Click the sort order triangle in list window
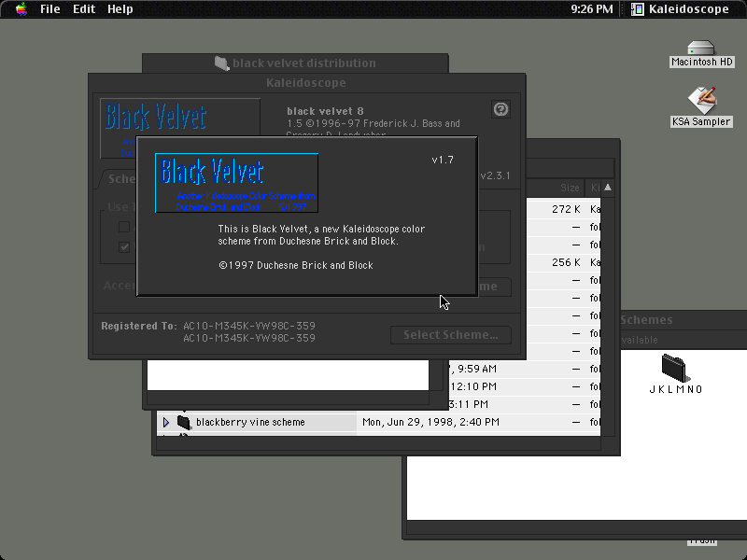This screenshot has height=560, width=747. click(x=608, y=188)
